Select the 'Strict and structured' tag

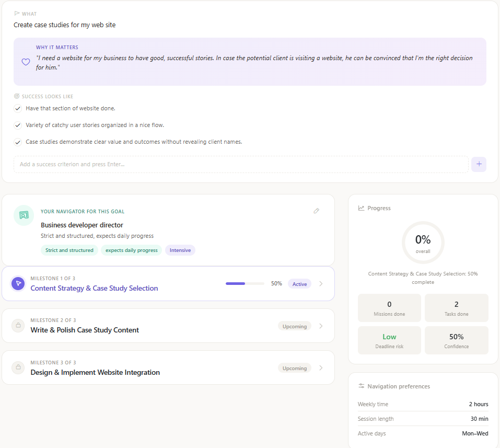tap(69, 250)
